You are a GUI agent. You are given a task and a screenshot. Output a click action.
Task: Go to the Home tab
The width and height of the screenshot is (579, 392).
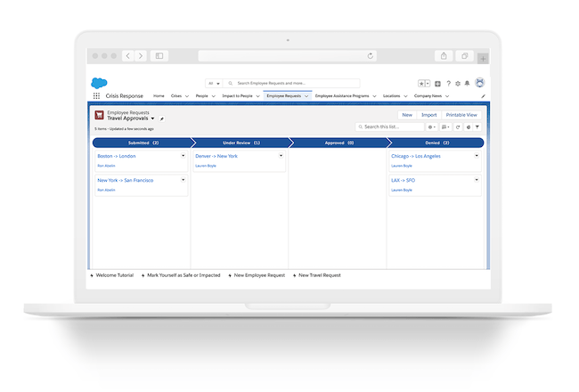coord(159,95)
